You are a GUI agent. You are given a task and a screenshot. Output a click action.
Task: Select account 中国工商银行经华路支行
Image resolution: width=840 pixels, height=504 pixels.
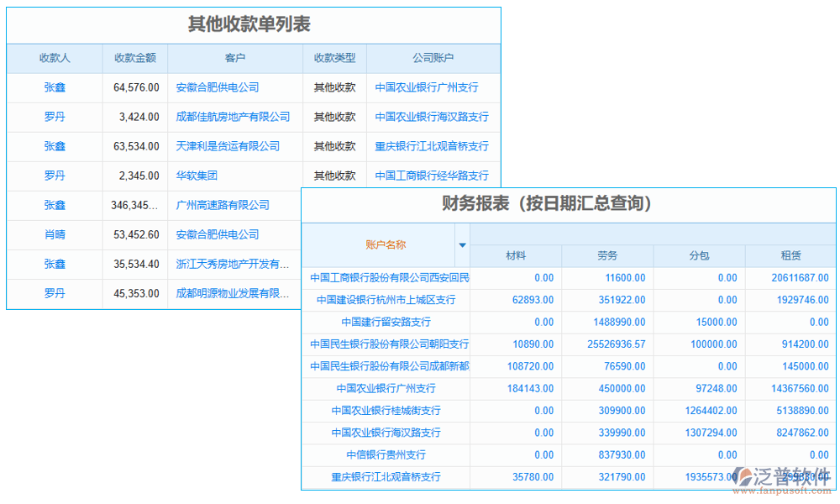coord(433,176)
